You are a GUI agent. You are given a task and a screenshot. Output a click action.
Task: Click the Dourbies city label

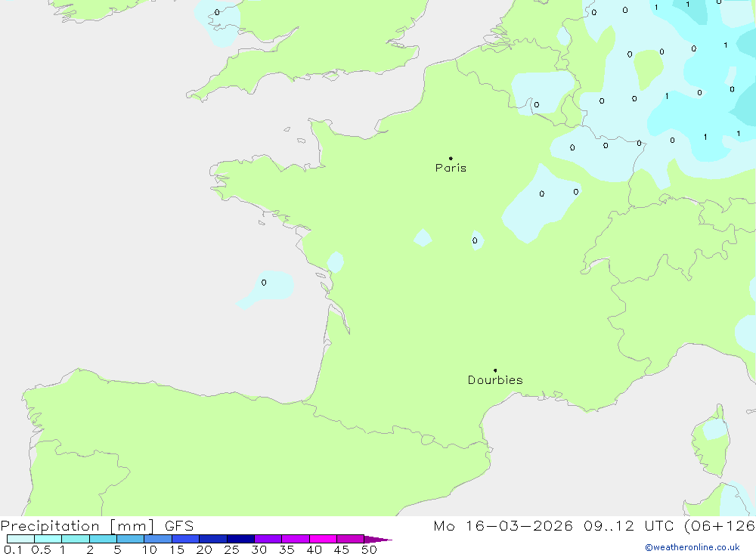[x=495, y=380]
